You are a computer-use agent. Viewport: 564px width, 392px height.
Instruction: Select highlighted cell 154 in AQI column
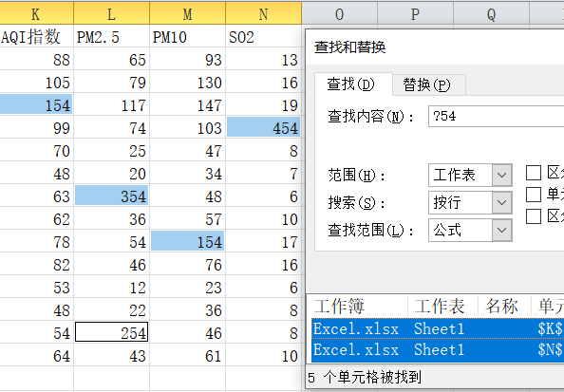(x=36, y=105)
